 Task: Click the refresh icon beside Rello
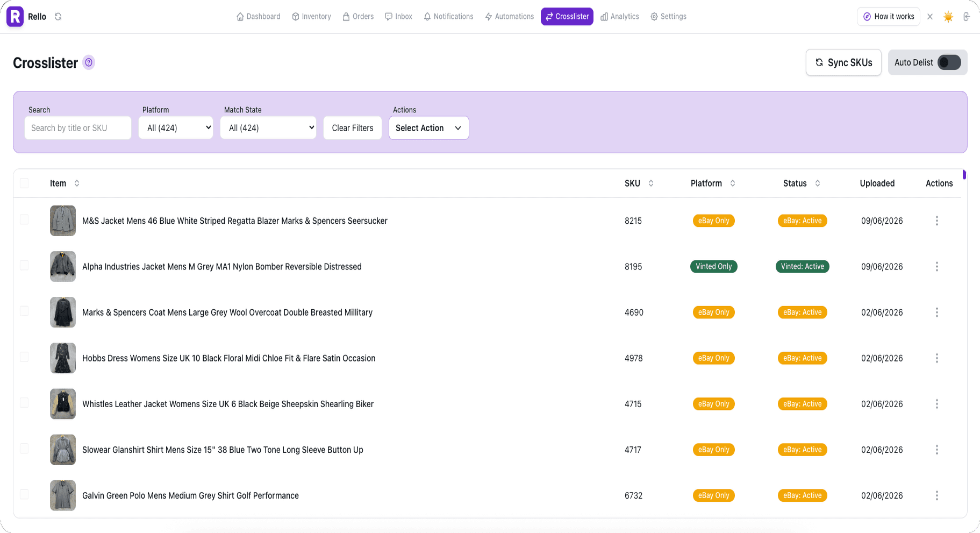[x=58, y=17]
